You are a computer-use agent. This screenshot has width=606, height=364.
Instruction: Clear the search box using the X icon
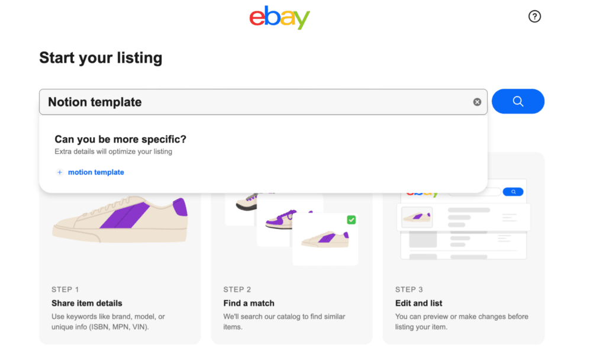[477, 101]
